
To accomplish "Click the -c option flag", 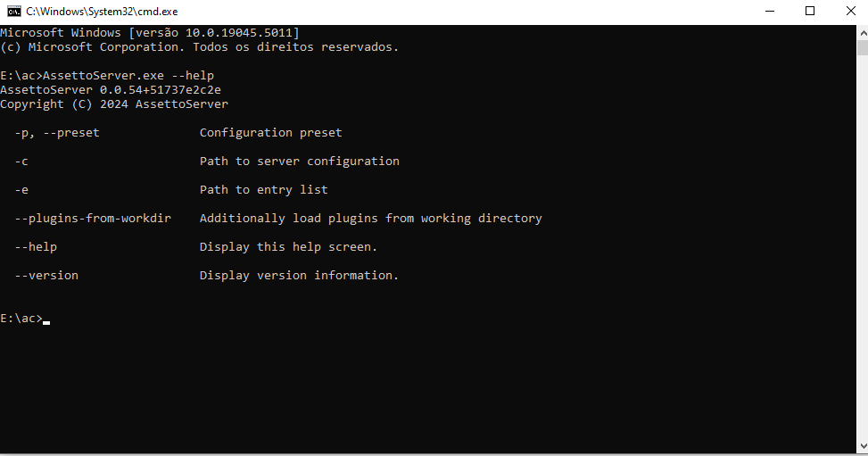I will tap(21, 162).
